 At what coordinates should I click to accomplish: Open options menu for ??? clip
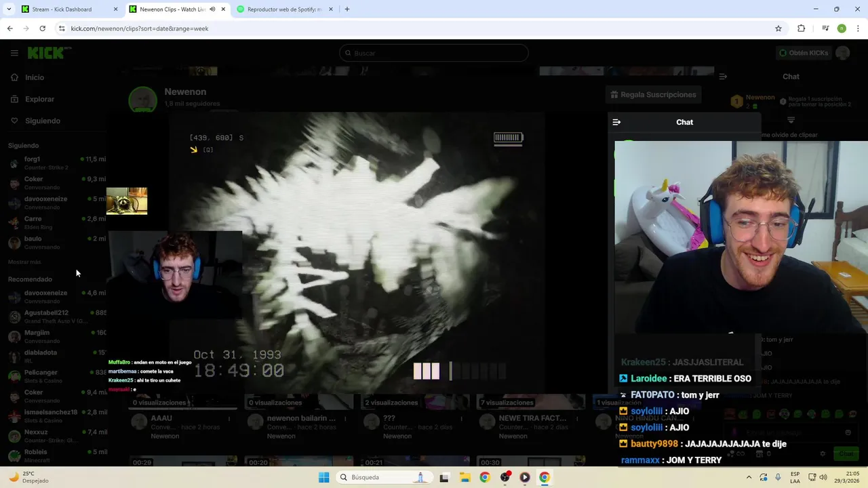coord(461,419)
